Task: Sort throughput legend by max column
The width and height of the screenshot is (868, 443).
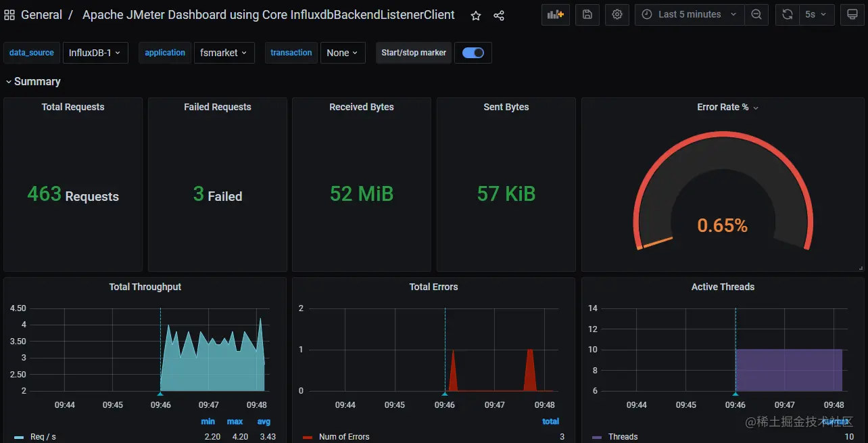Action: click(x=235, y=421)
